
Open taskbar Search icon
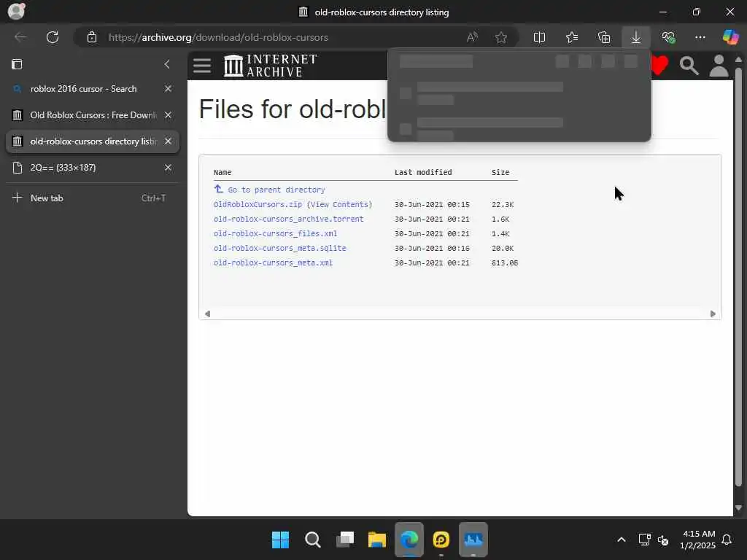tap(312, 540)
